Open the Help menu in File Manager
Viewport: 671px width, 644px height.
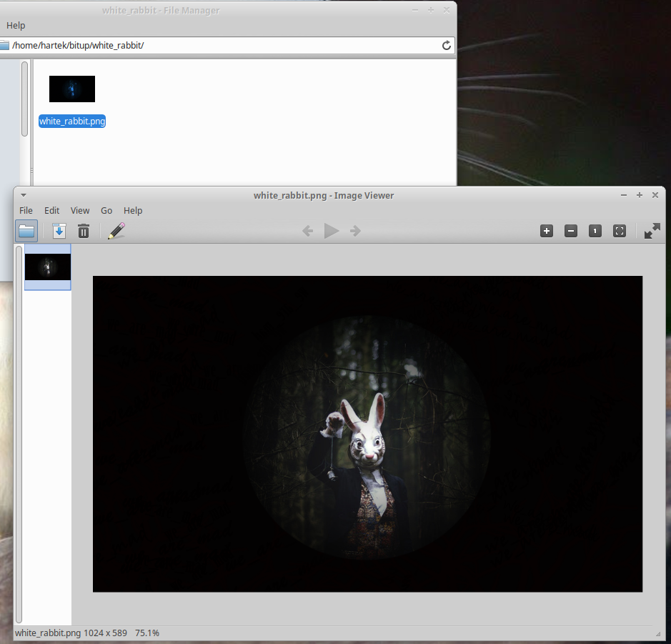tap(16, 26)
